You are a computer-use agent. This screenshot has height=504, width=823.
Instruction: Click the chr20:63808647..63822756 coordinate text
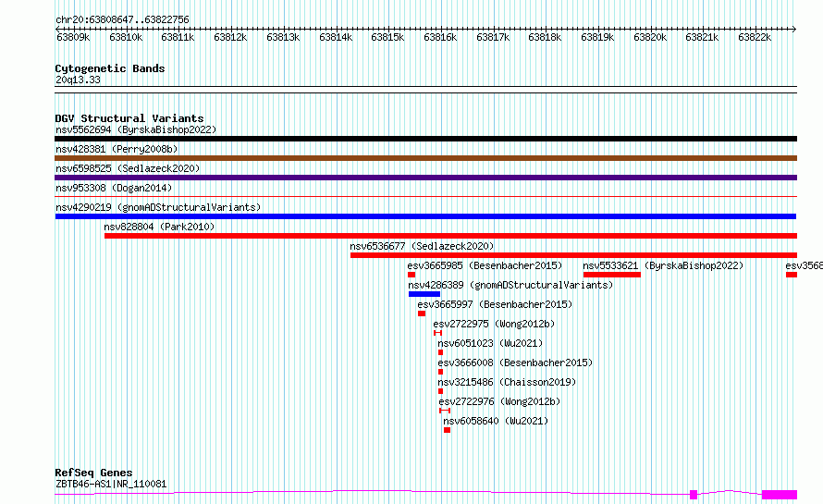click(x=122, y=20)
